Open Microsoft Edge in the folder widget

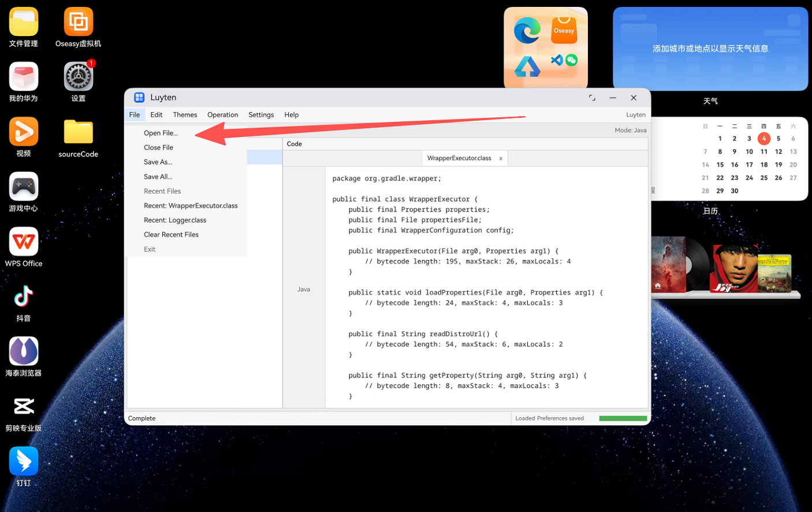tap(527, 31)
